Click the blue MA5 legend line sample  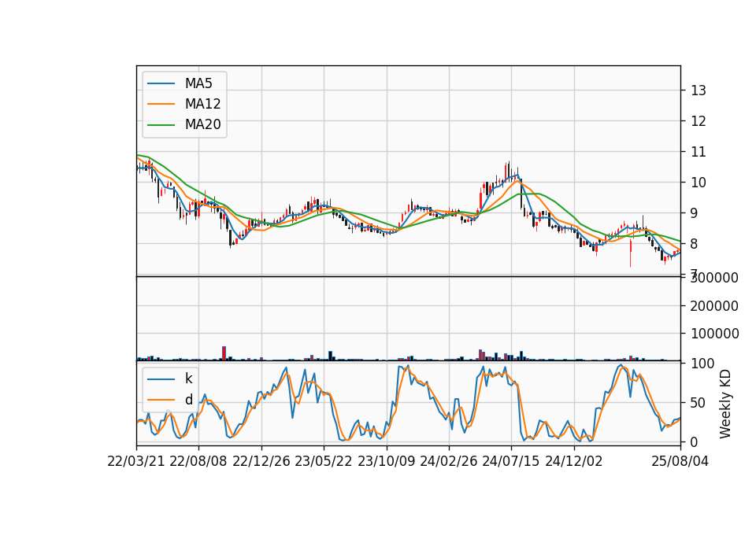click(161, 83)
